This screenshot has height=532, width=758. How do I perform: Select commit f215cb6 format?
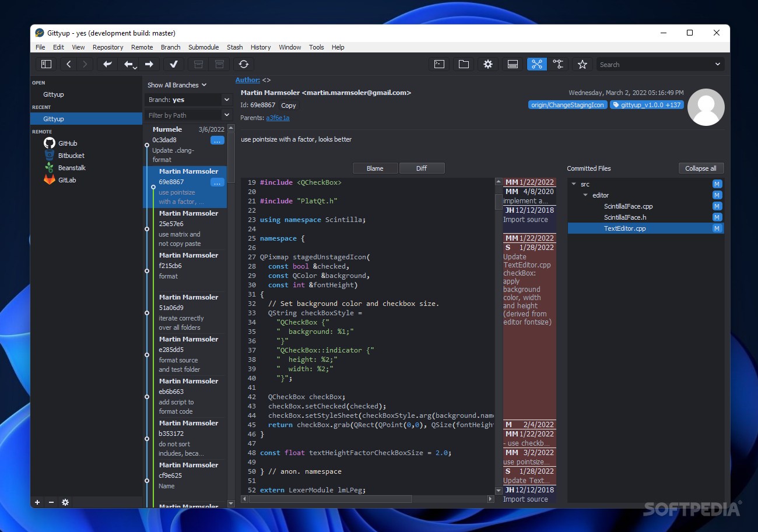click(x=185, y=271)
